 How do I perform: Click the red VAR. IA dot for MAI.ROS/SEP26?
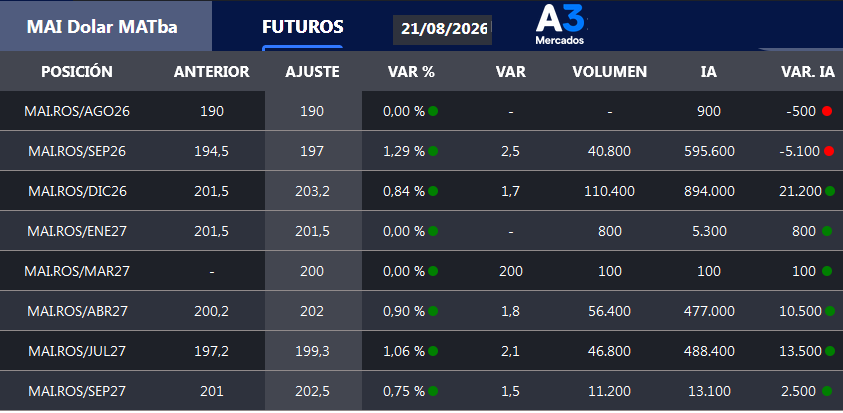[829, 151]
